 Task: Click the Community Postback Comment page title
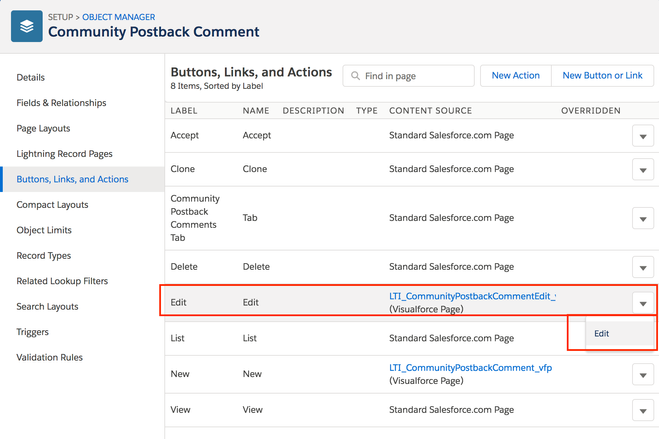[x=153, y=32]
